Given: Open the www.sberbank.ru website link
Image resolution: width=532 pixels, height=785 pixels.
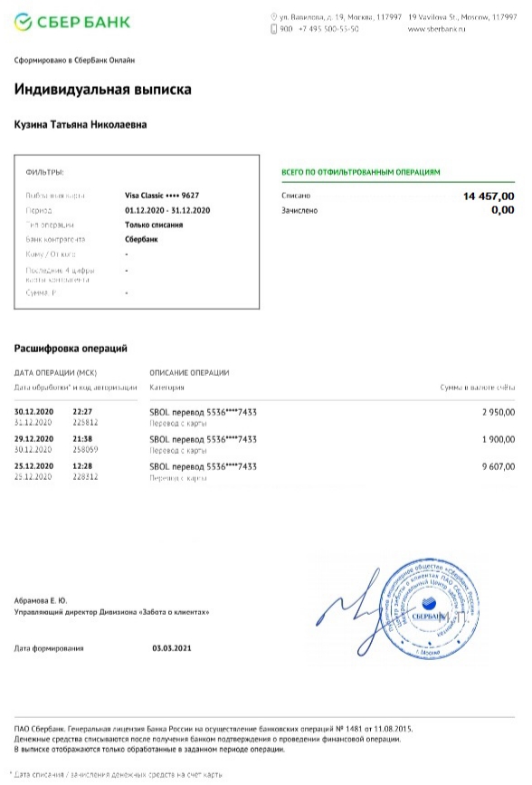Looking at the screenshot, I should click(x=436, y=29).
